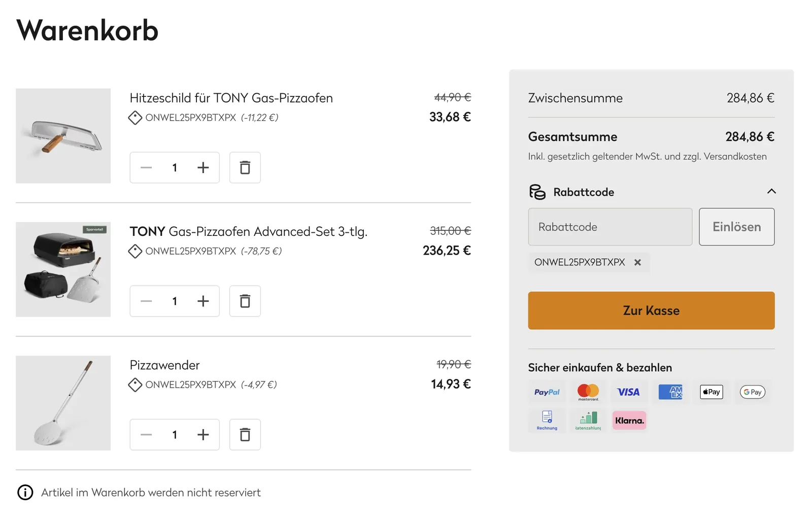Viewport: 812px width, 520px height.
Task: Click the Rabattcode coins icon
Action: click(x=537, y=192)
